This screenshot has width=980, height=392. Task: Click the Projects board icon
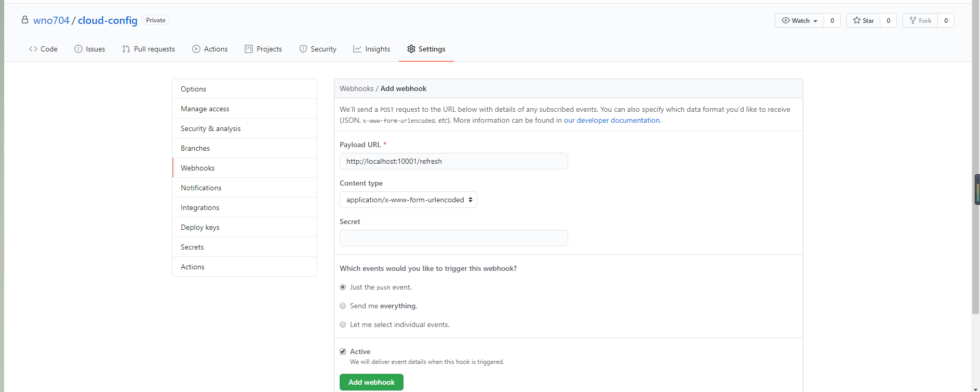[x=249, y=49]
